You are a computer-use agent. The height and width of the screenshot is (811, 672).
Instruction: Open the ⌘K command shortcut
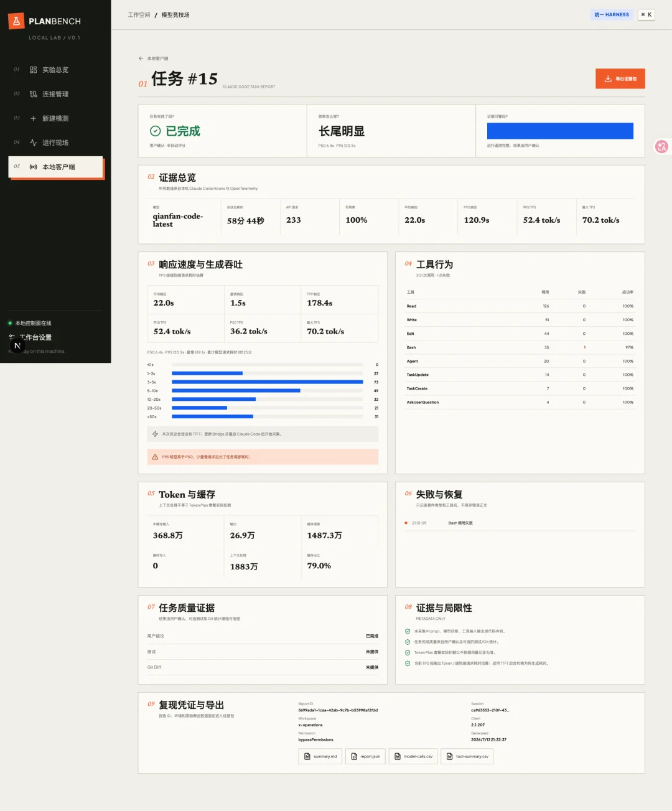(646, 14)
